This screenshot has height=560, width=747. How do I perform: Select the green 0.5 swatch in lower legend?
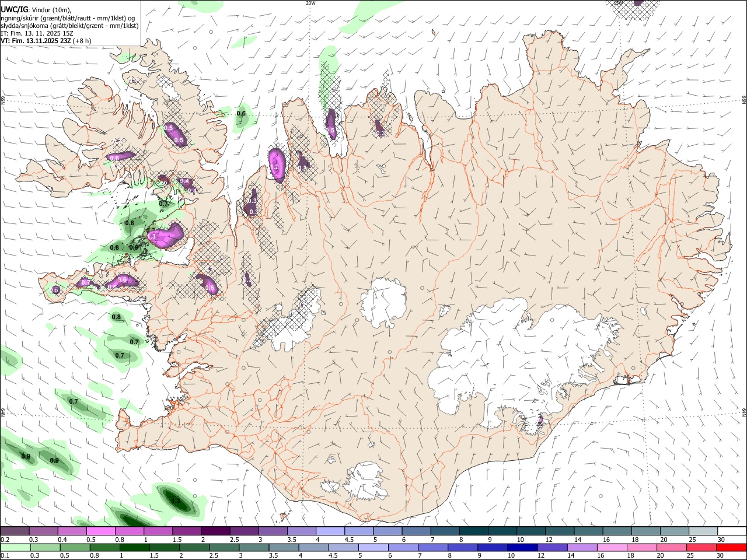pyautogui.click(x=75, y=547)
